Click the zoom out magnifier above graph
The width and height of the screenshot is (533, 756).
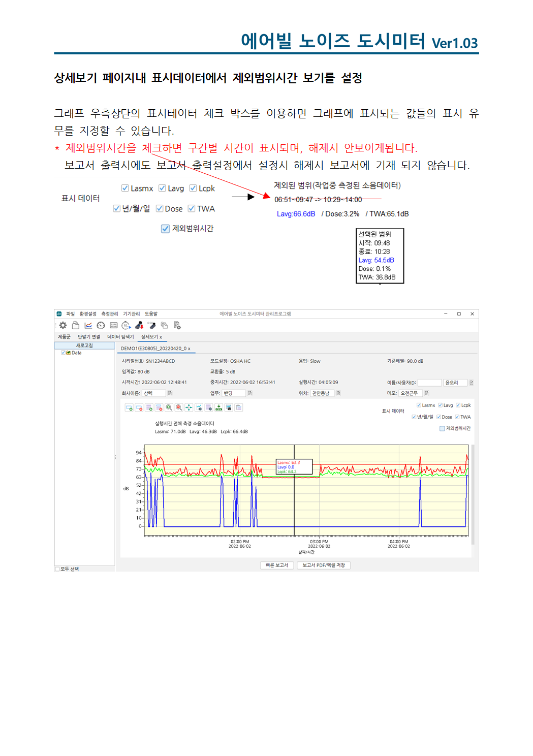(x=179, y=407)
